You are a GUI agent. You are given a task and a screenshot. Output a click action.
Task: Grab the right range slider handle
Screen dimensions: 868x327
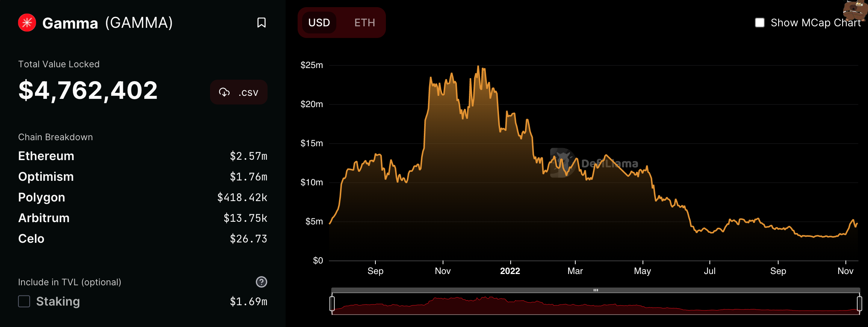click(859, 304)
